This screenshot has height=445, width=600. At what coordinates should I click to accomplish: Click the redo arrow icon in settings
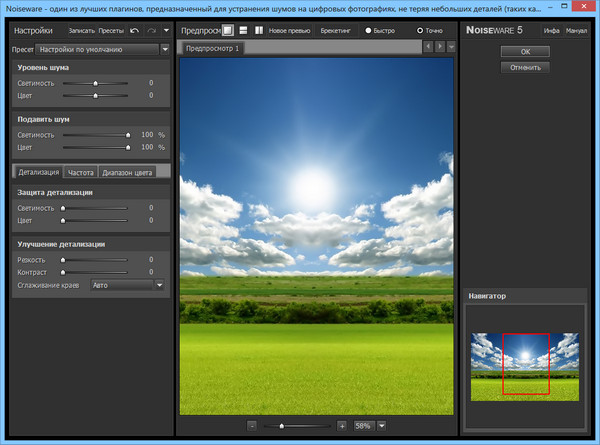(x=150, y=31)
